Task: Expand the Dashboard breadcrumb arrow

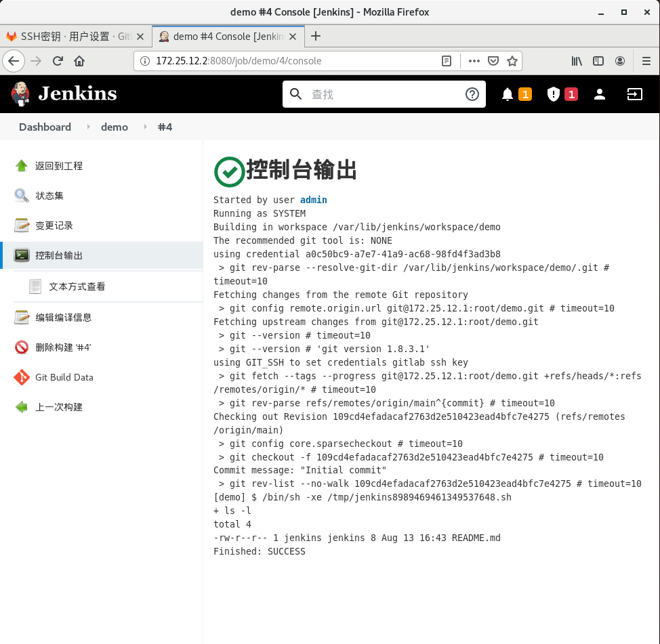Action: tap(88, 127)
